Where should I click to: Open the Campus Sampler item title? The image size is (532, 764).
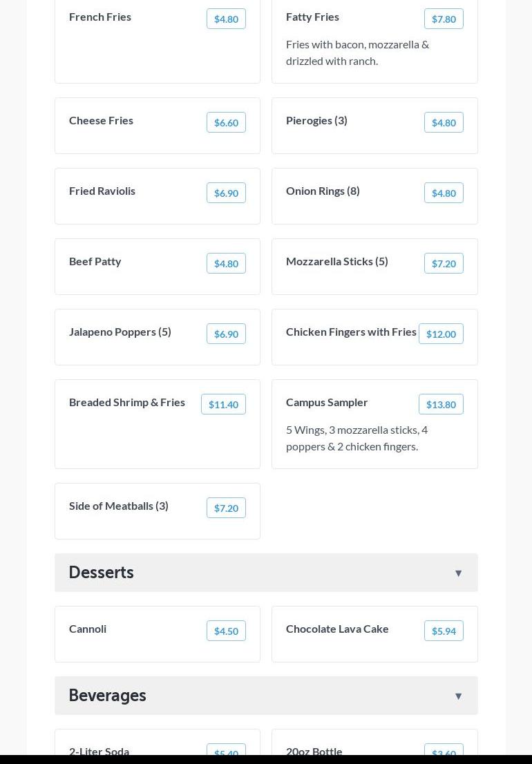click(327, 402)
